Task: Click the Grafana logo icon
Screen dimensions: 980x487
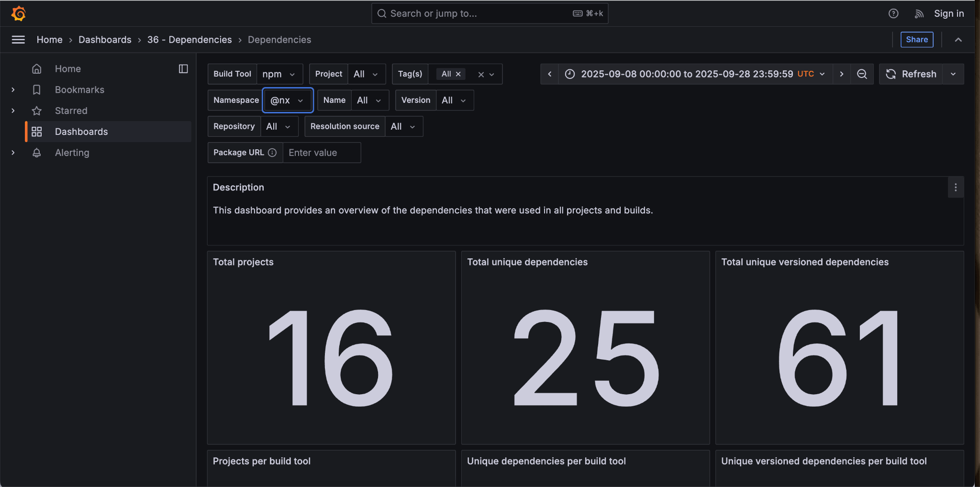Action: pyautogui.click(x=19, y=13)
